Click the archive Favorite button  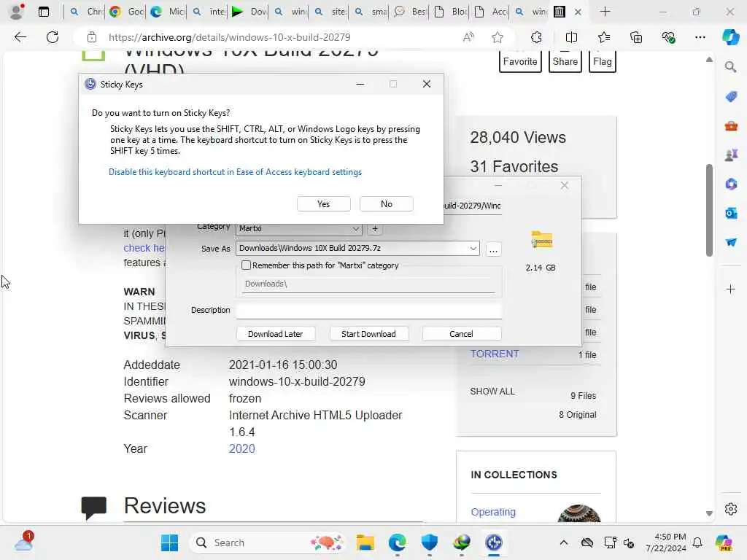coord(520,61)
